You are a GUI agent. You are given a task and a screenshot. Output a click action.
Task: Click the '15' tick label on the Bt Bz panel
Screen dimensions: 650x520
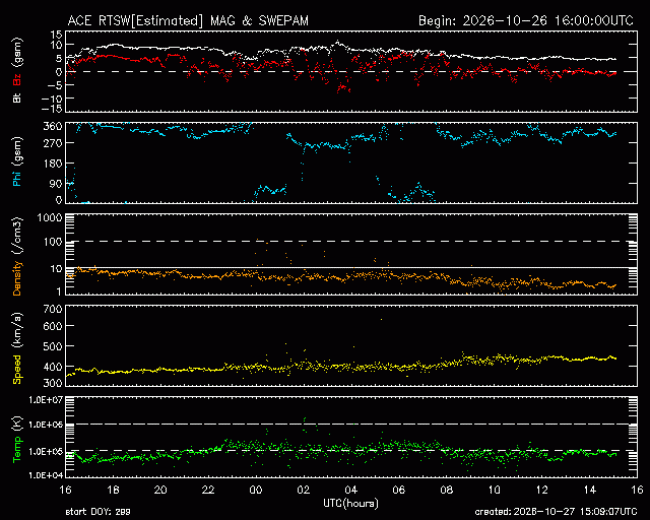tap(58, 34)
